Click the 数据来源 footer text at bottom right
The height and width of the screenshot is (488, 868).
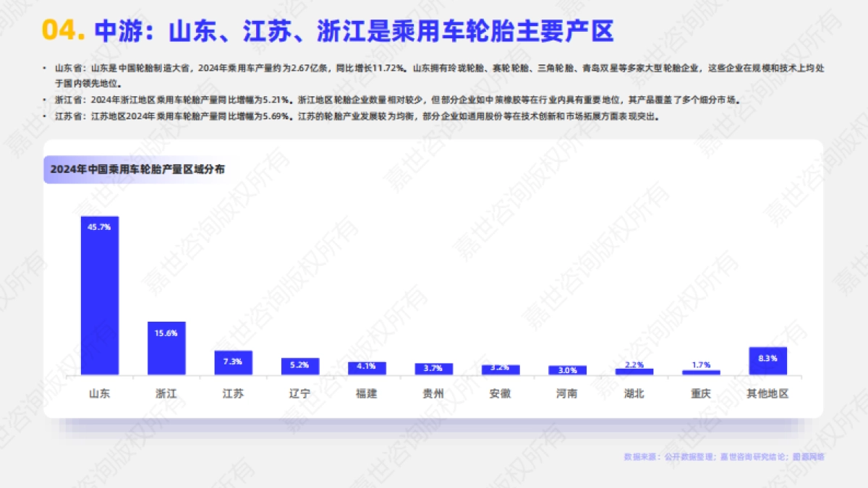pyautogui.click(x=723, y=458)
